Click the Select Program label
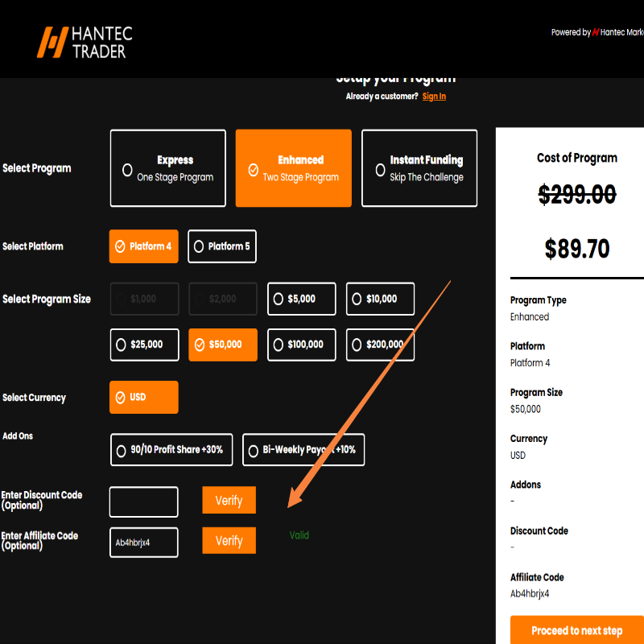The image size is (644, 644). [37, 168]
